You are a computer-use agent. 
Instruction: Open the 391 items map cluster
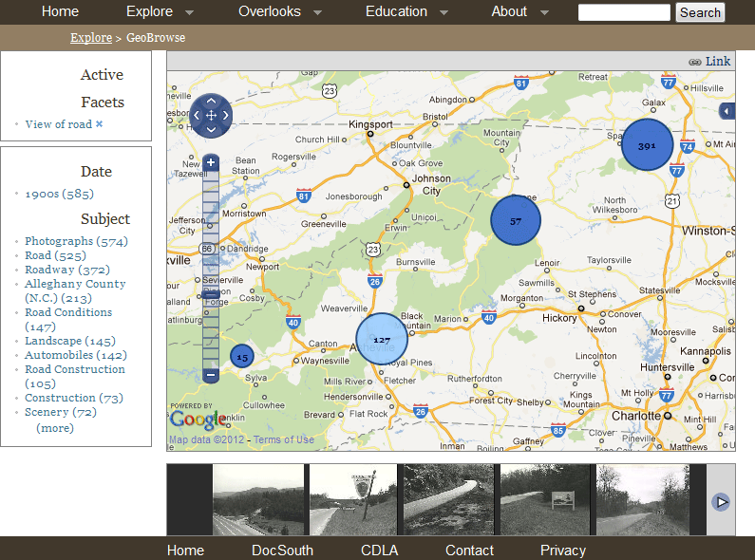[647, 145]
